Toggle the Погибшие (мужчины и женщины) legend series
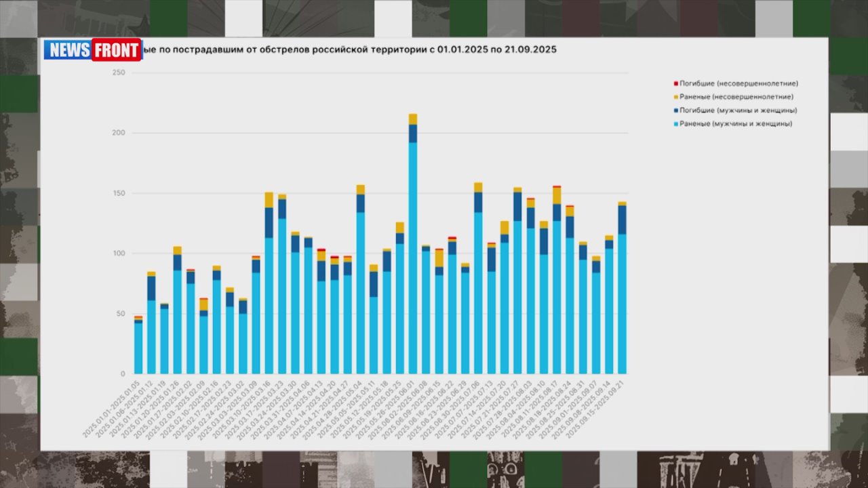This screenshot has width=868, height=488. (x=736, y=110)
